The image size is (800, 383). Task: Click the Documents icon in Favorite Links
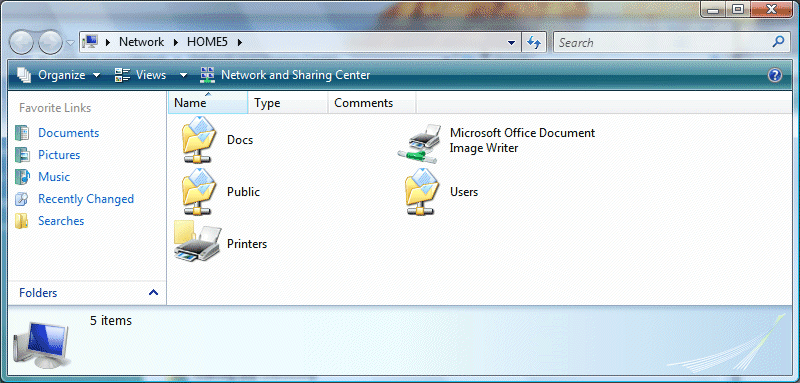click(x=22, y=133)
